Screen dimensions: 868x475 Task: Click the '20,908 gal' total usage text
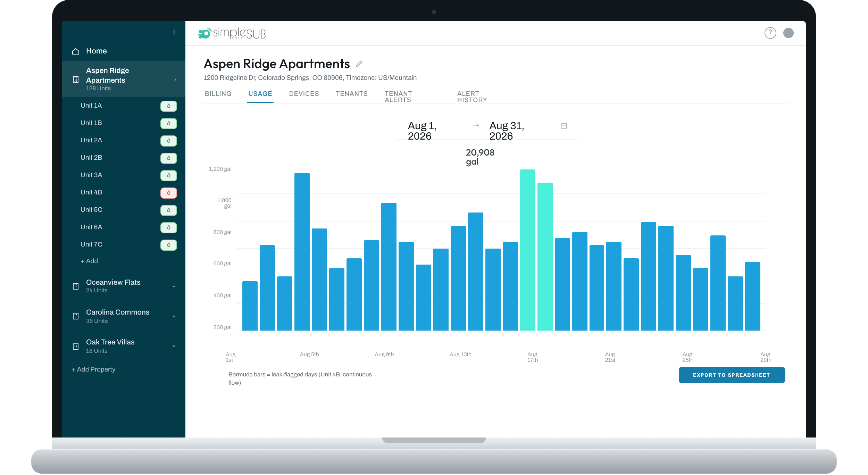[480, 157]
